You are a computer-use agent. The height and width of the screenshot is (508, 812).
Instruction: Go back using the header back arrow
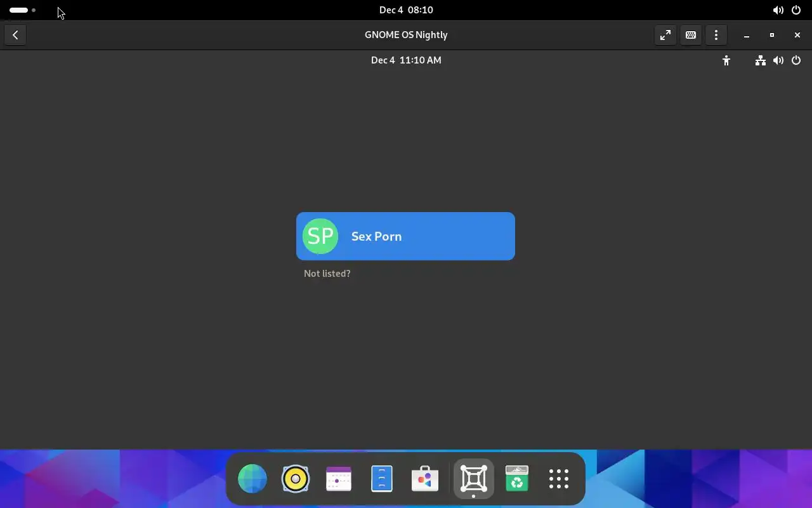click(15, 35)
